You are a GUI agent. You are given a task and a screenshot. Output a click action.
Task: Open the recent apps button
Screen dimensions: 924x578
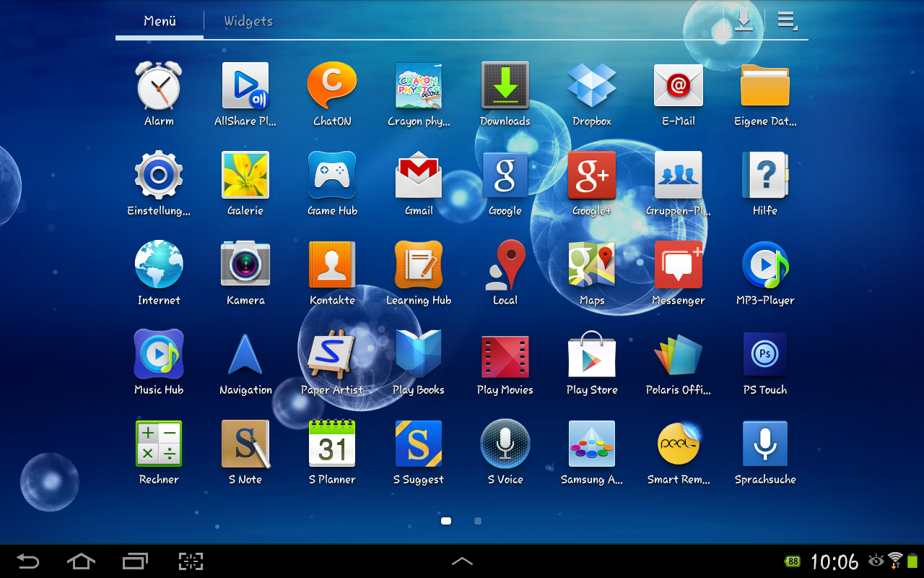tap(135, 561)
